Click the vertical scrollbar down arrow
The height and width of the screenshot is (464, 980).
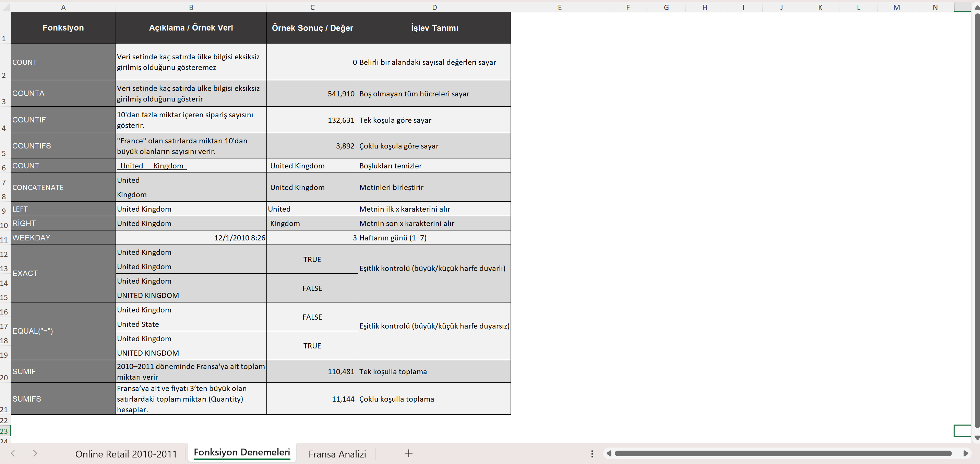point(976,438)
